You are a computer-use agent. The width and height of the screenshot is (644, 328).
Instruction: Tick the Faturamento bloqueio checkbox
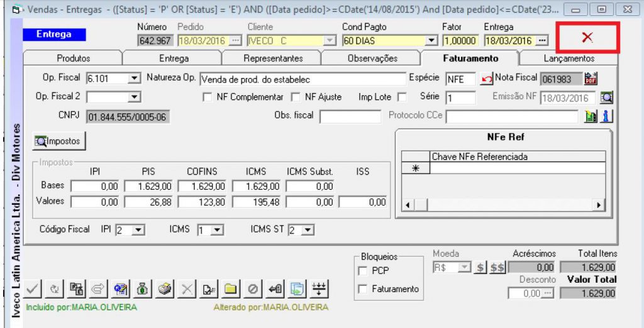click(362, 289)
